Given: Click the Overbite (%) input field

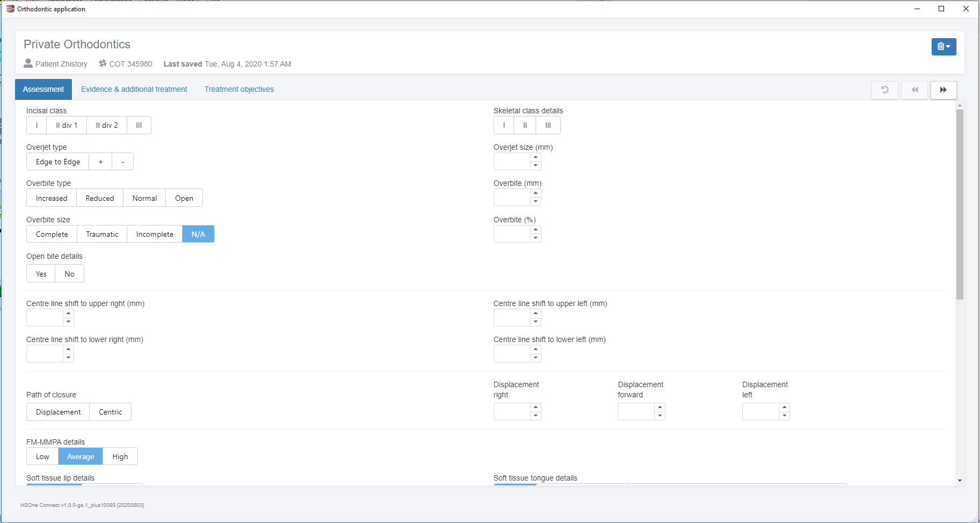Looking at the screenshot, I should point(512,234).
